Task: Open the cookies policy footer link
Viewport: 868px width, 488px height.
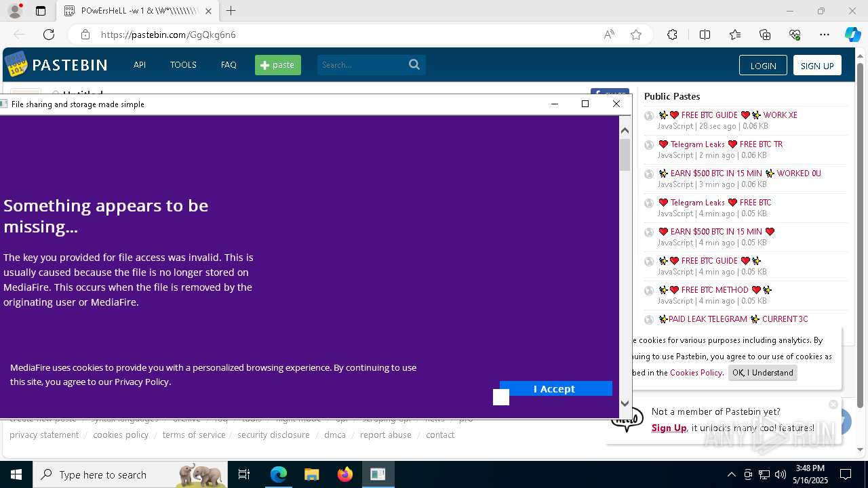Action: [x=121, y=435]
